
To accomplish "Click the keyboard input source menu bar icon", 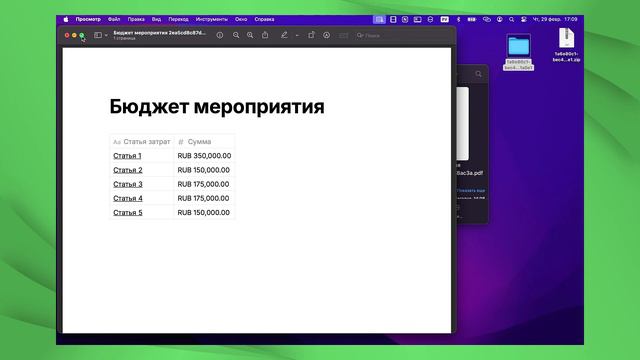I will (444, 19).
